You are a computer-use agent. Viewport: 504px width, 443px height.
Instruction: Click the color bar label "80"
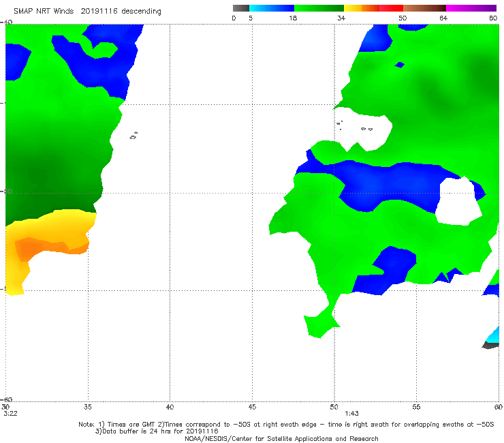493,18
